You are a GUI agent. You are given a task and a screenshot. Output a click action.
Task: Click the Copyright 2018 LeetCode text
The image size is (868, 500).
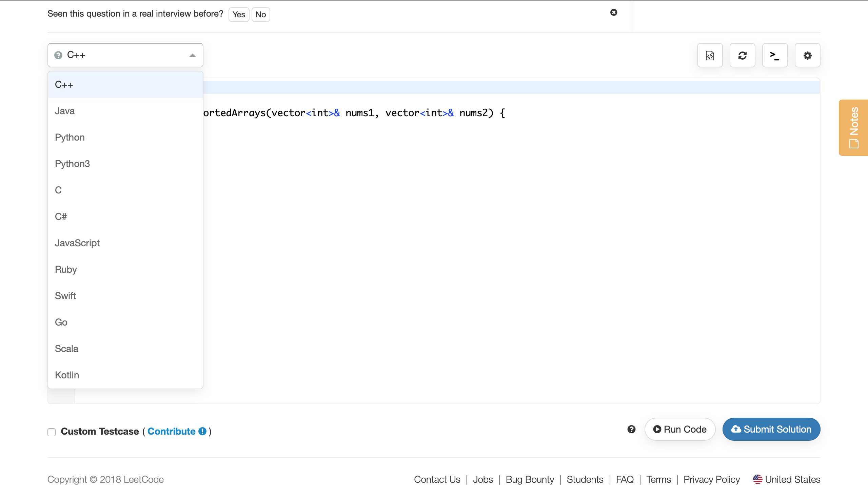(x=105, y=479)
